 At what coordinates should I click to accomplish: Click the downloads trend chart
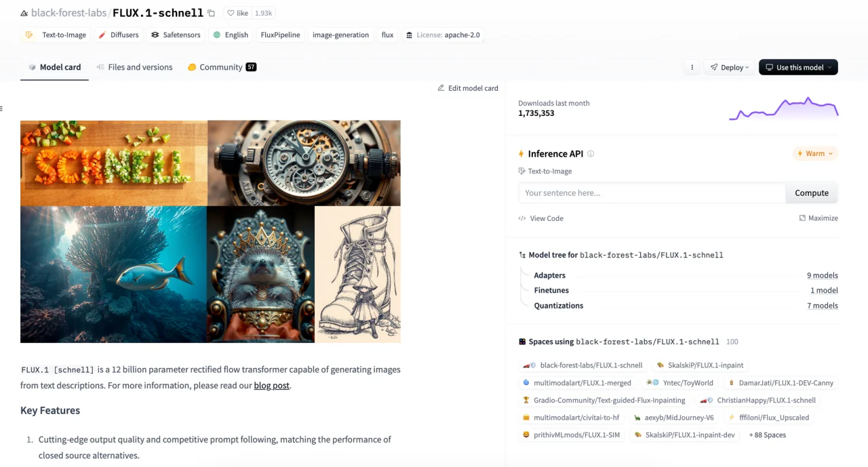[x=783, y=109]
